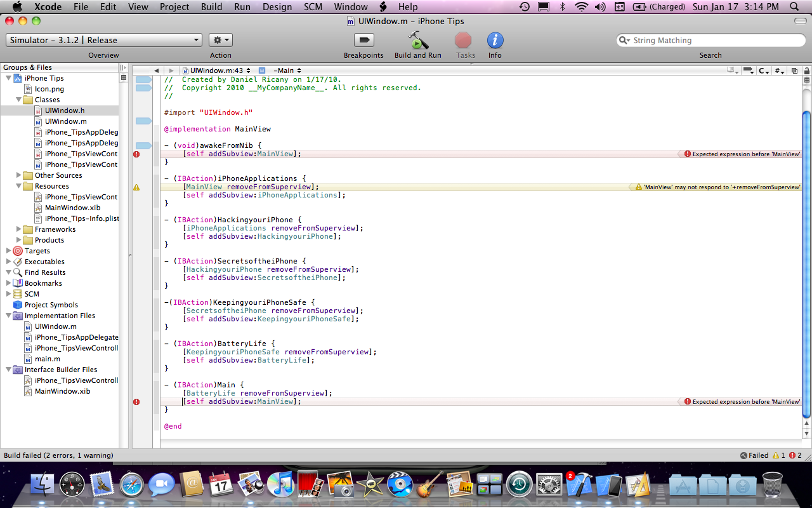
Task: Click the String Matching search field
Action: tap(710, 40)
